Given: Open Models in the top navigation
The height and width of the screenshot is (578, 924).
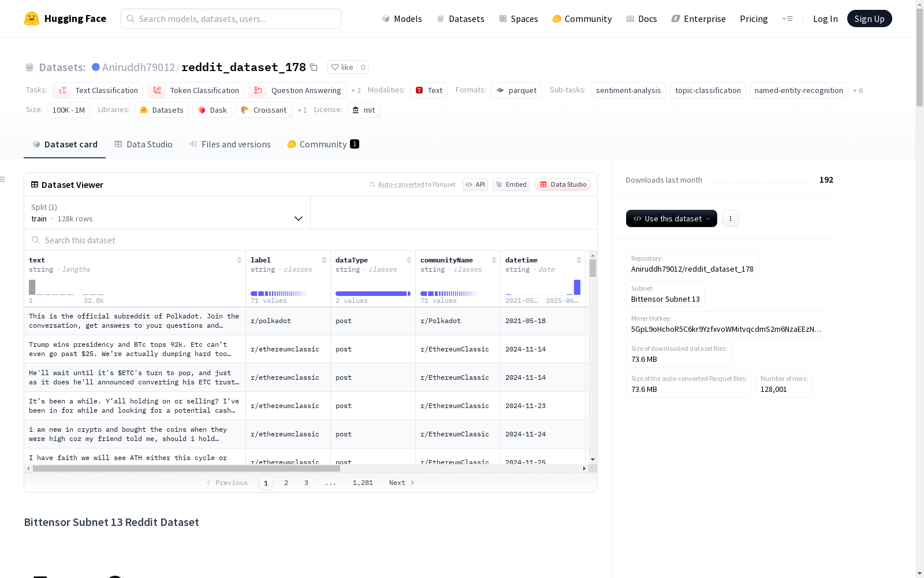Looking at the screenshot, I should click(402, 18).
